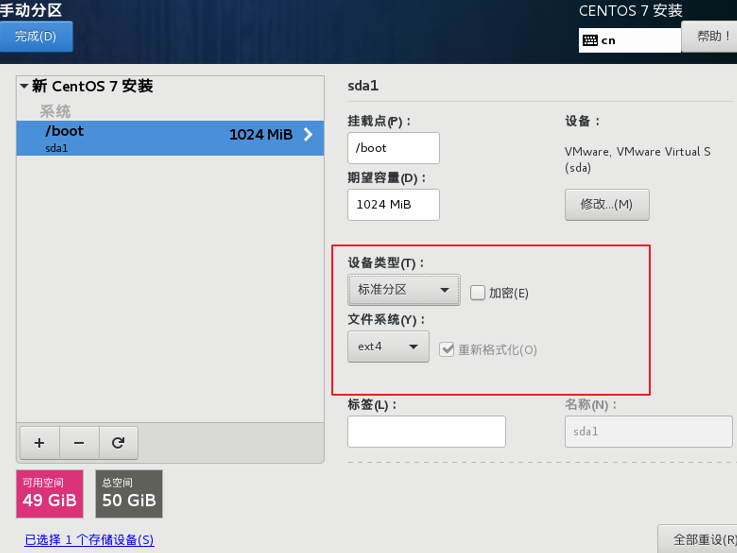Toggle the 重新格式化(O) reformat checkbox
This screenshot has width=737, height=553.
click(x=447, y=350)
